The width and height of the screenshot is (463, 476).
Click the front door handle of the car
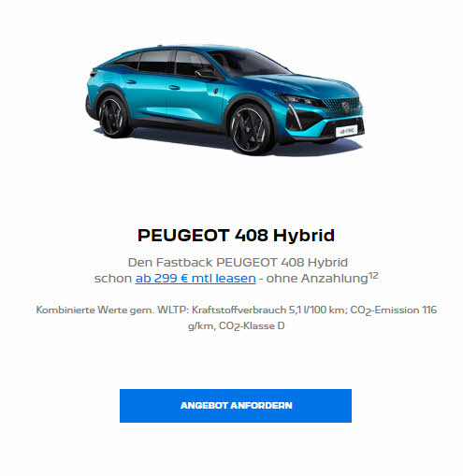(x=174, y=88)
